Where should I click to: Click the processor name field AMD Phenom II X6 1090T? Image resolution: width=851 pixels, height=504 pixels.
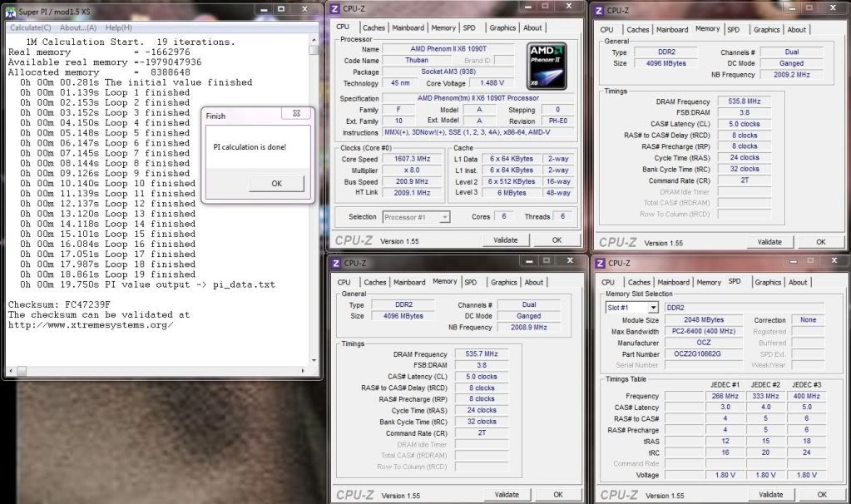tap(448, 49)
